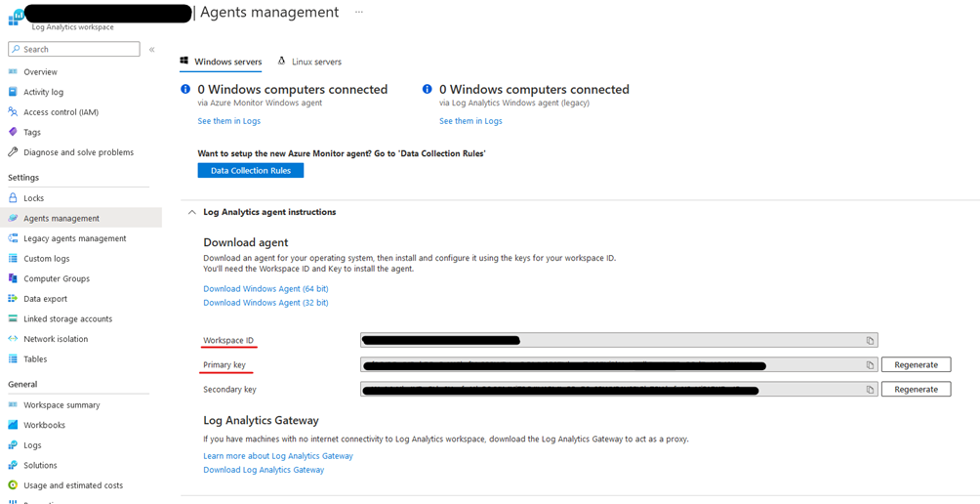This screenshot has width=980, height=504.
Task: Click the Locks padlock icon
Action: 13,198
